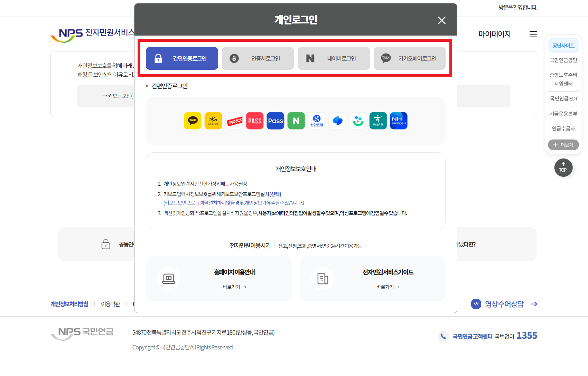This screenshot has height=376, width=588.
Task: Open 마이페이지 in the header
Action: [x=494, y=34]
